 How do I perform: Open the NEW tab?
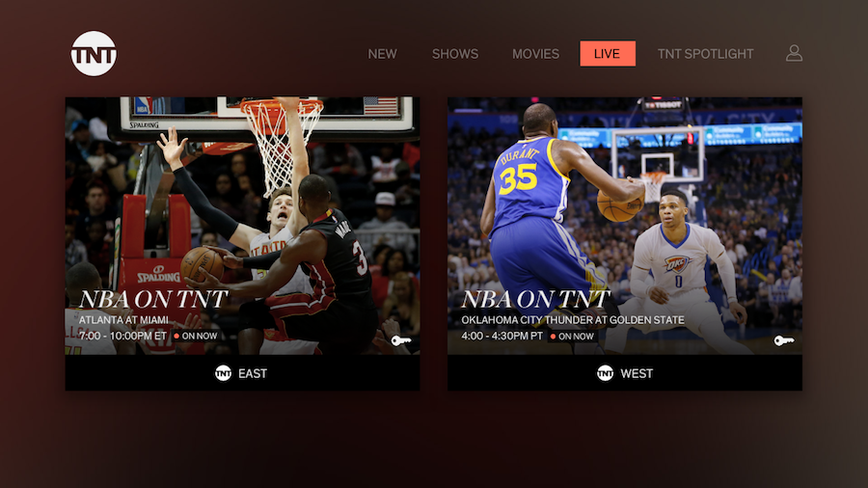click(383, 54)
